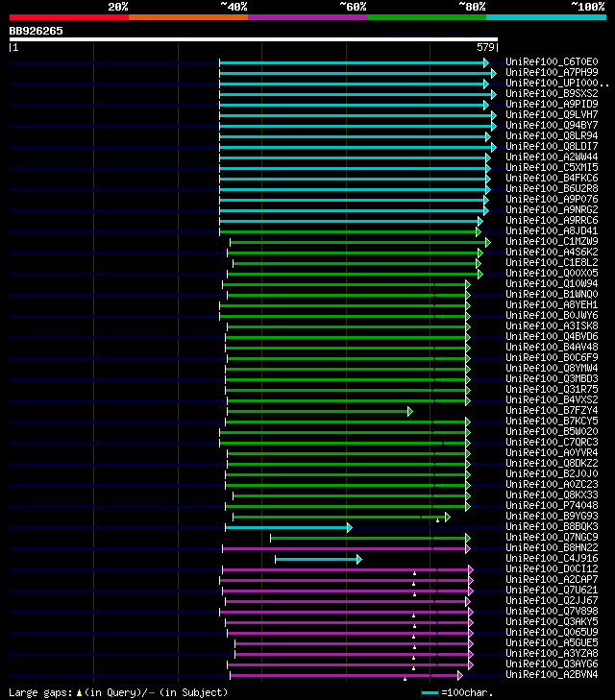This screenshot has height=700, width=615.
Task: Click the UniRef100_A8JD41 label
Action: (552, 230)
